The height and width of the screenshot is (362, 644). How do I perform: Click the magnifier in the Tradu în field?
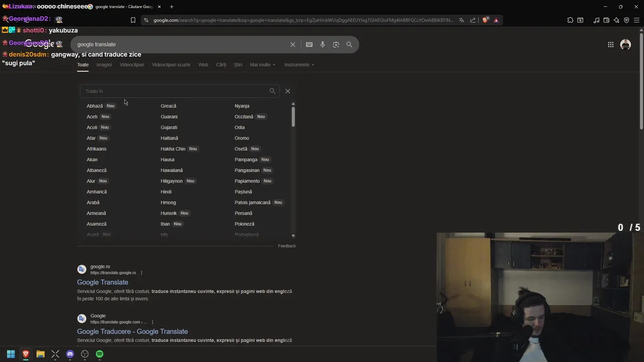[x=272, y=91]
